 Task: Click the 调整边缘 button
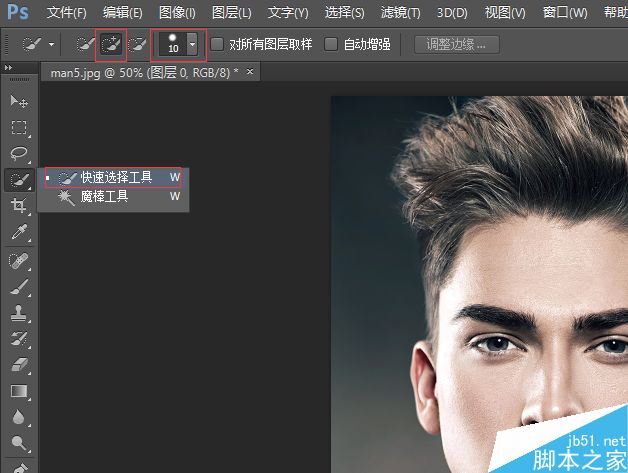[x=457, y=44]
